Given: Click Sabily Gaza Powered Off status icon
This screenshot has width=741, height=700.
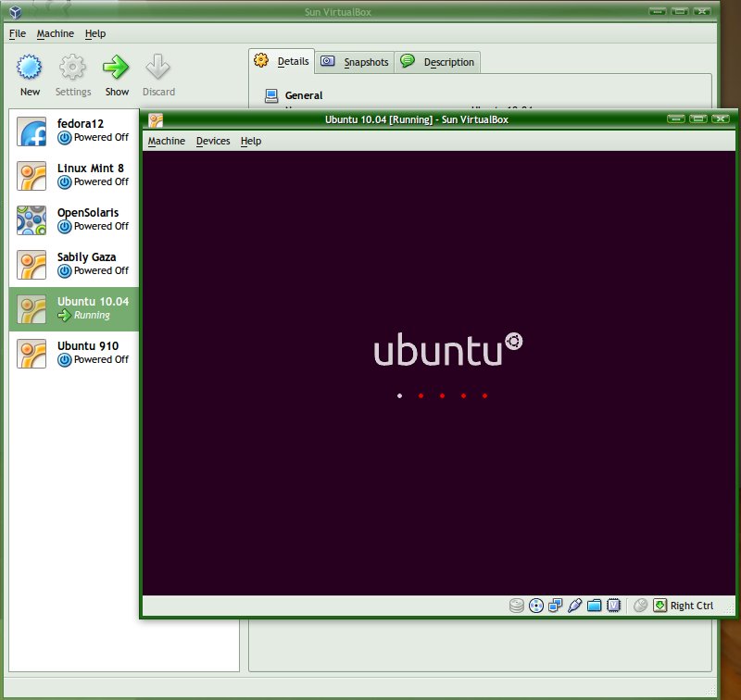Looking at the screenshot, I should pos(65,270).
